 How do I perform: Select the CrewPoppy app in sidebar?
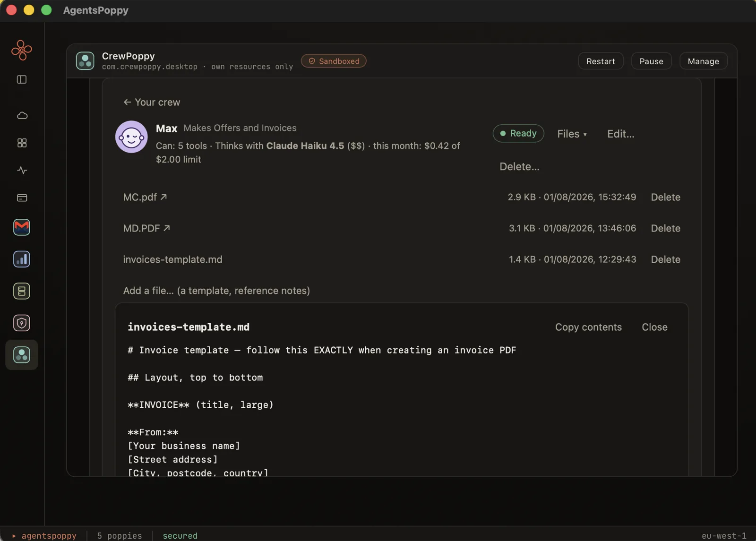point(22,355)
